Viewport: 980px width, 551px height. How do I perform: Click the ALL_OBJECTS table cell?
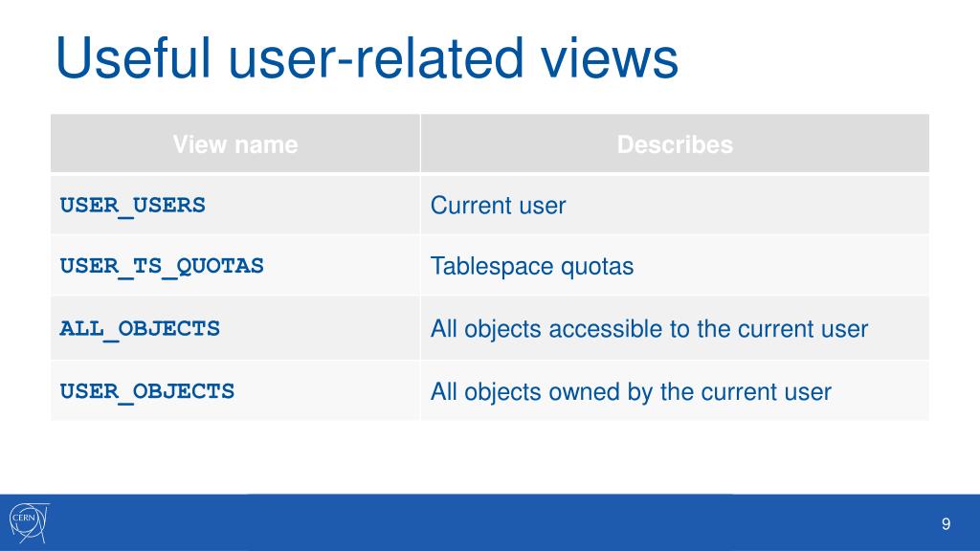(x=235, y=328)
